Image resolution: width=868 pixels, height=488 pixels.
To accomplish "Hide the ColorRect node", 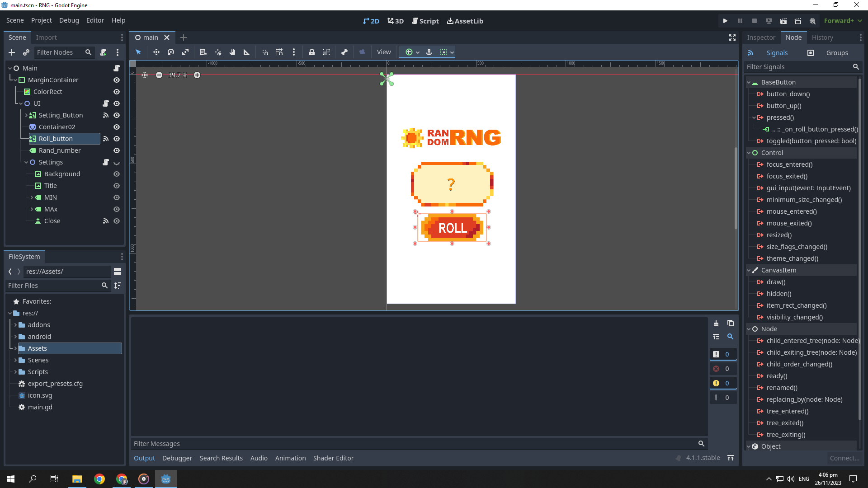I will pos(117,92).
